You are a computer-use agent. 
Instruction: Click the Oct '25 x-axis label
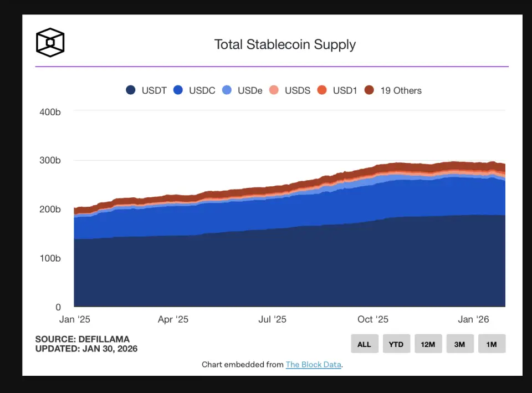coord(373,320)
